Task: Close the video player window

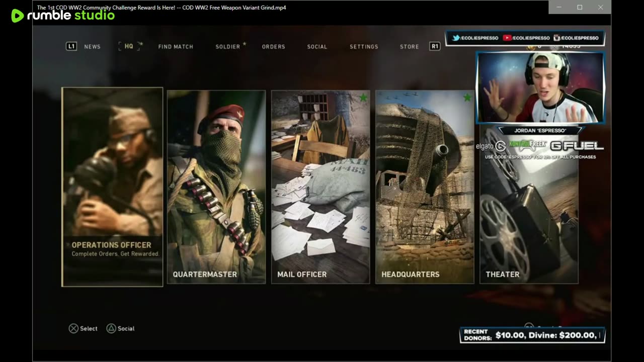Action: click(600, 7)
